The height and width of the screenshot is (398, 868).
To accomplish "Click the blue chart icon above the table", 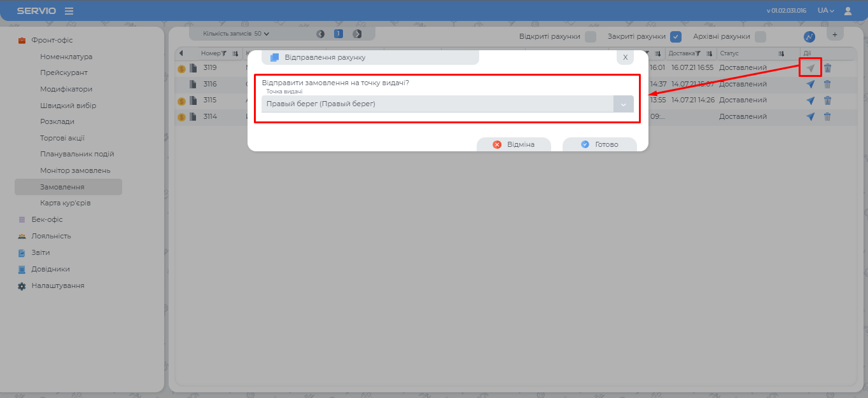I will pyautogui.click(x=809, y=37).
